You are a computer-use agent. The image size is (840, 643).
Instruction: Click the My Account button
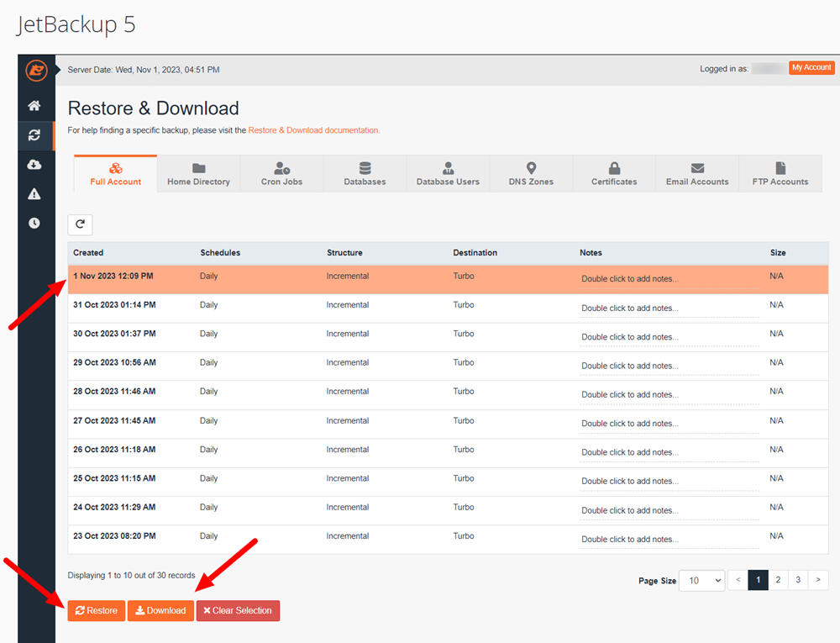(x=811, y=67)
